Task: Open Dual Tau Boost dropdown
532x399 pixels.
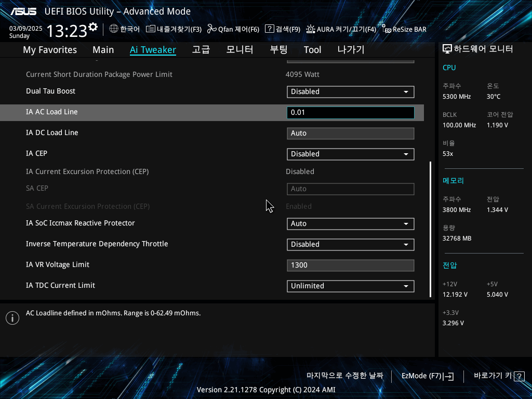Action: click(x=351, y=91)
